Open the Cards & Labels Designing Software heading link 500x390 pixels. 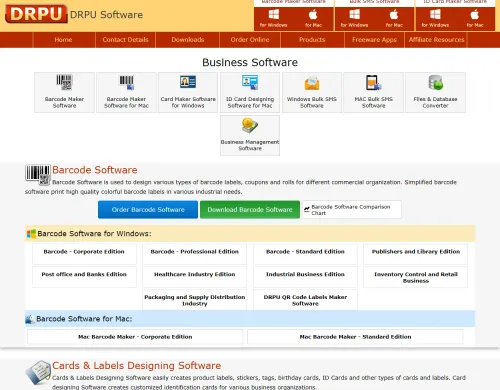pos(137,366)
